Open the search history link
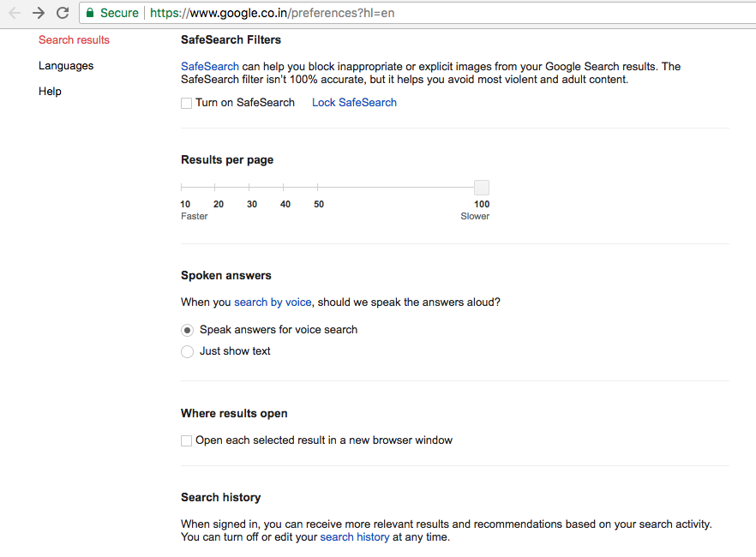This screenshot has height=557, width=756. 354,537
